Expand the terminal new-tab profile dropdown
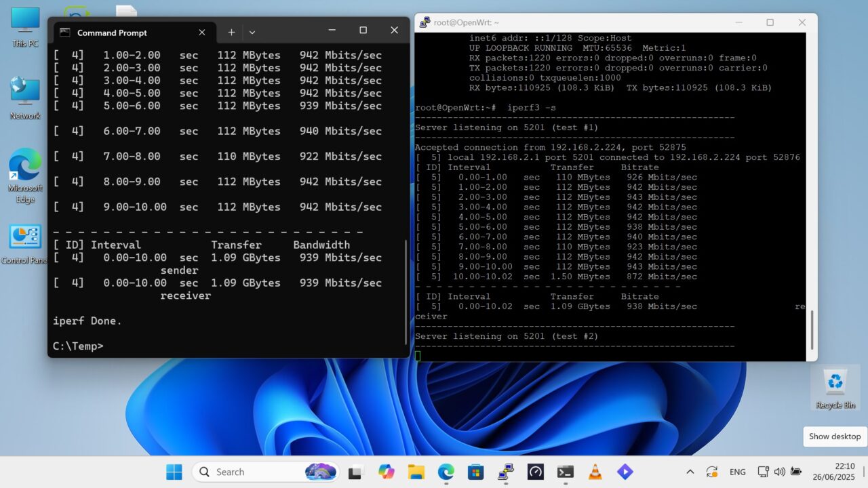This screenshot has width=868, height=488. pyautogui.click(x=252, y=32)
